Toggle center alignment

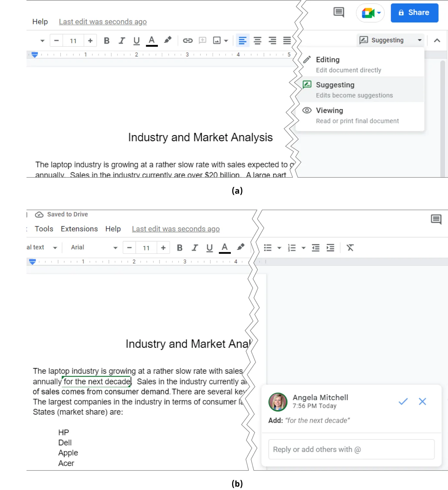click(257, 40)
